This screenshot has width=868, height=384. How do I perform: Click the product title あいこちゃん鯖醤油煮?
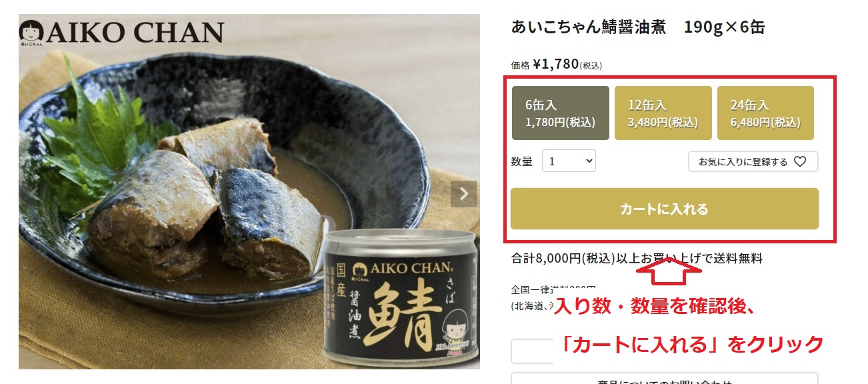pyautogui.click(x=589, y=27)
